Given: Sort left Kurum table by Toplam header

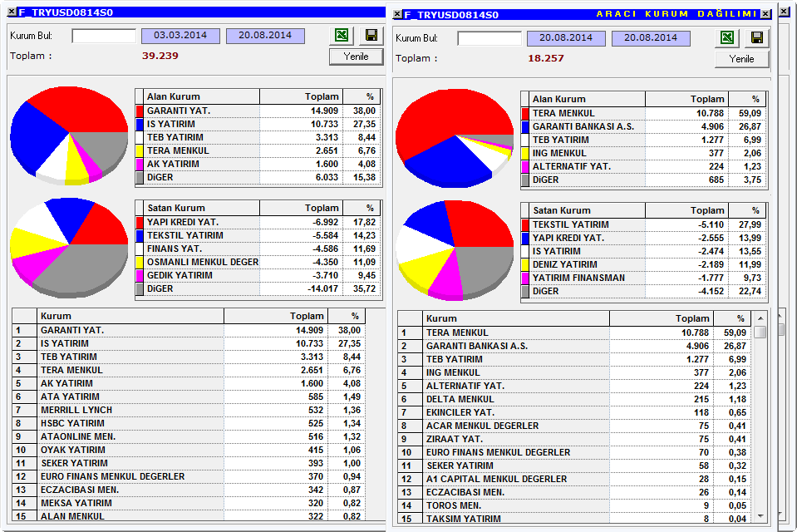Looking at the screenshot, I should tap(276, 316).
